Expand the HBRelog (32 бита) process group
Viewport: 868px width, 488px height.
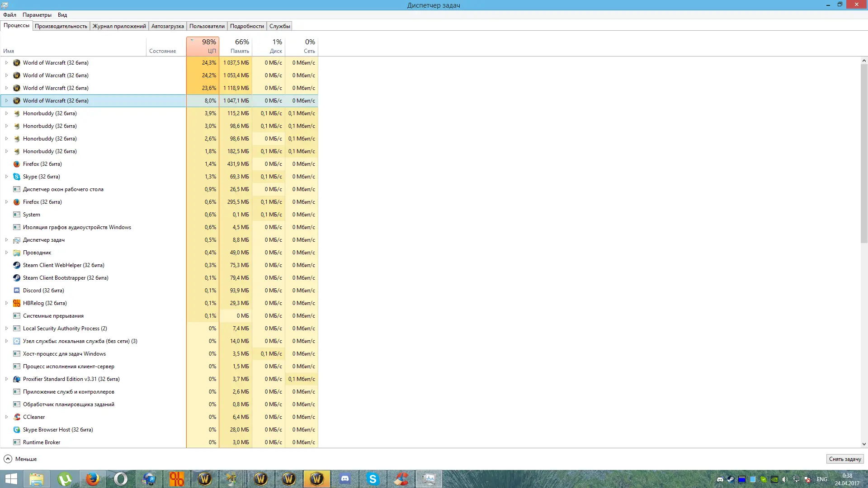pos(6,303)
